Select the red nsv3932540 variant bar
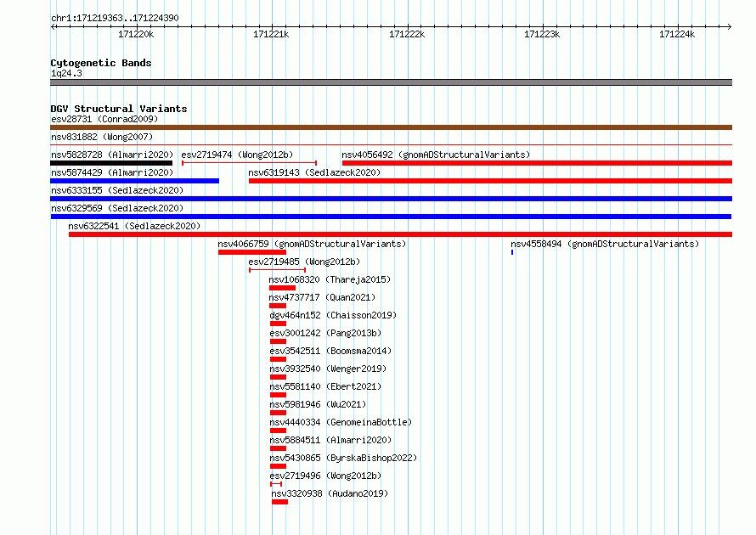The image size is (756, 535). [x=279, y=377]
